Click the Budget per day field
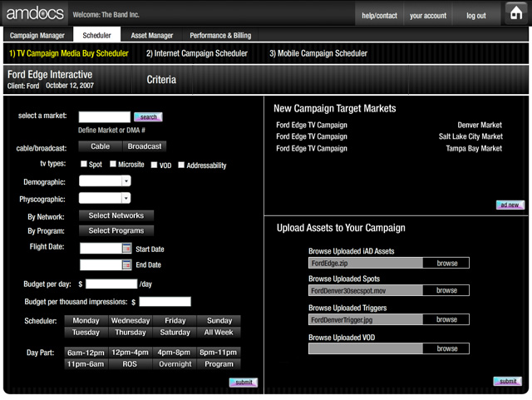The height and width of the screenshot is (400, 532). (x=111, y=284)
